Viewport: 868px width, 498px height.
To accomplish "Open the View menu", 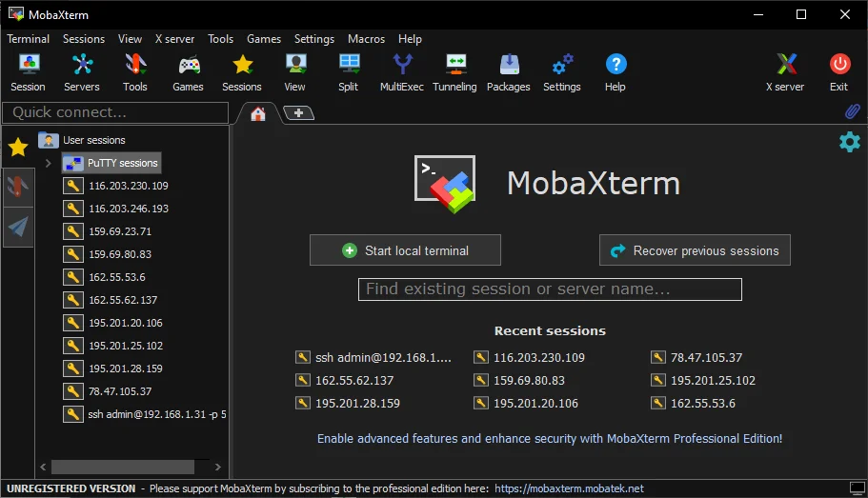I will [131, 39].
